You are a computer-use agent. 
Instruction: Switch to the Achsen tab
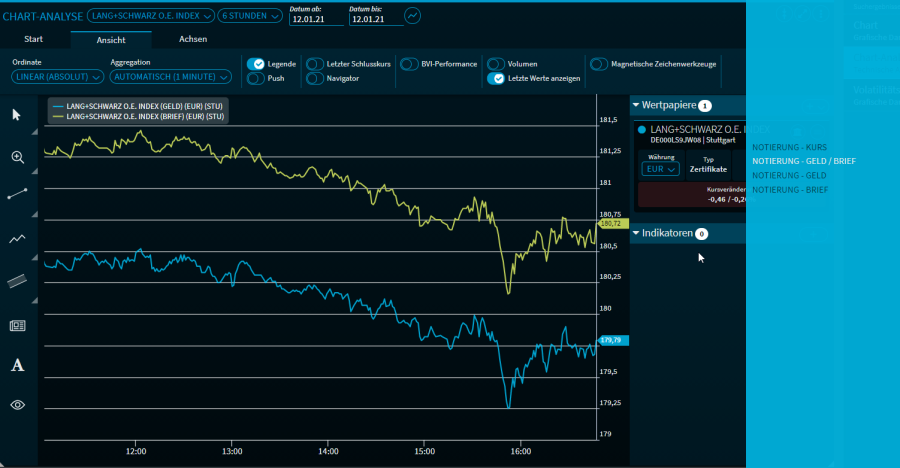pos(193,39)
